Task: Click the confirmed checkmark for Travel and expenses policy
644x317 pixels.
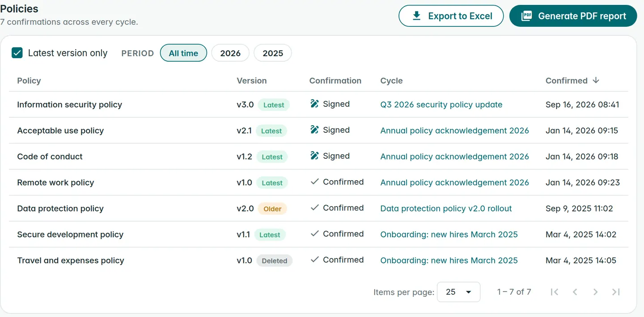Action: coord(314,259)
